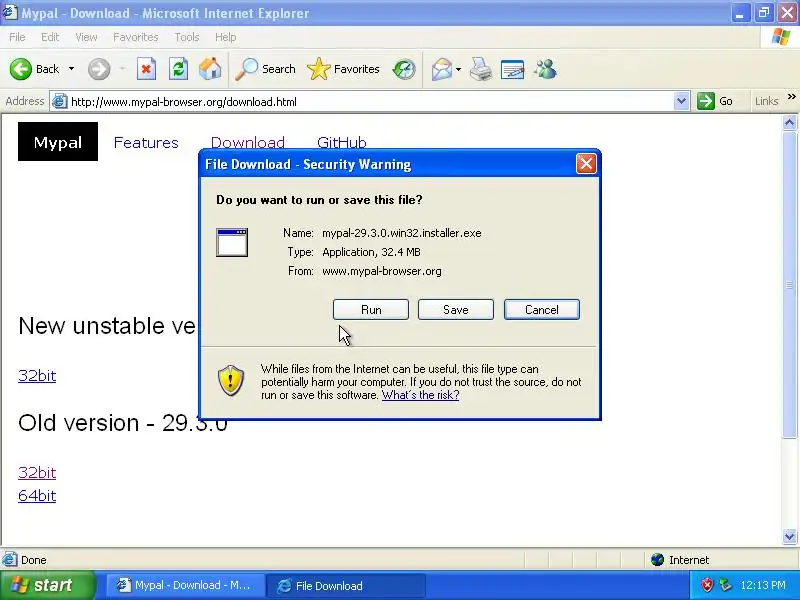Click network connection tray icon
The image size is (800, 600).
pyautogui.click(x=724, y=585)
